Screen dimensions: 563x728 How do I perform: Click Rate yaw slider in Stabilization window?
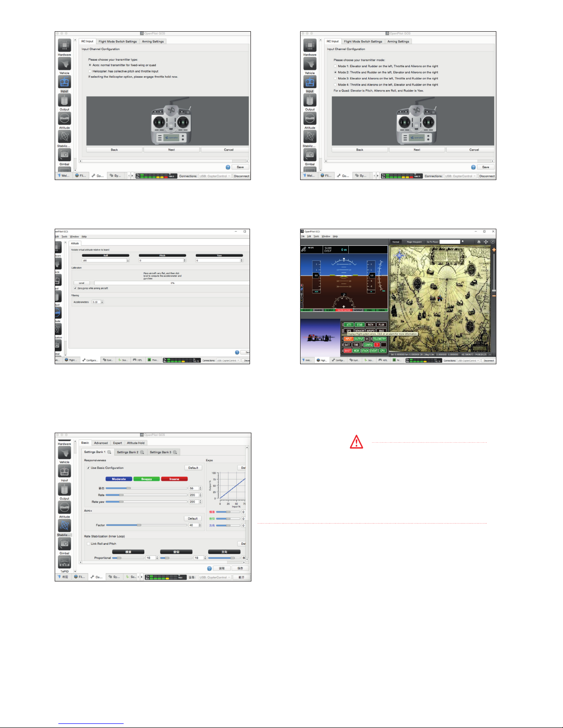coord(147,502)
